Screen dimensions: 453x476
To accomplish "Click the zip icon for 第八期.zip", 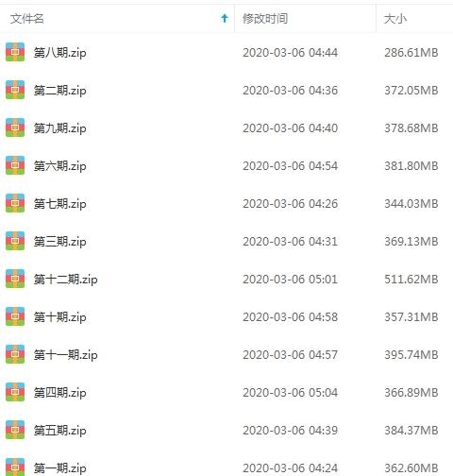I will click(15, 52).
